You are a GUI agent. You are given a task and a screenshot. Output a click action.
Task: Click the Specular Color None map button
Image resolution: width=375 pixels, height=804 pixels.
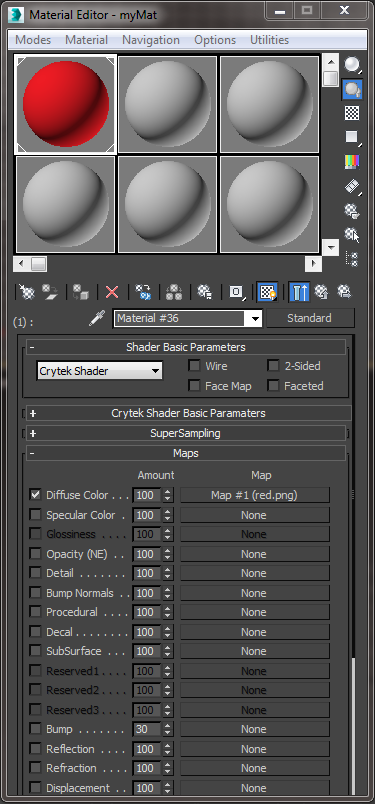click(254, 515)
